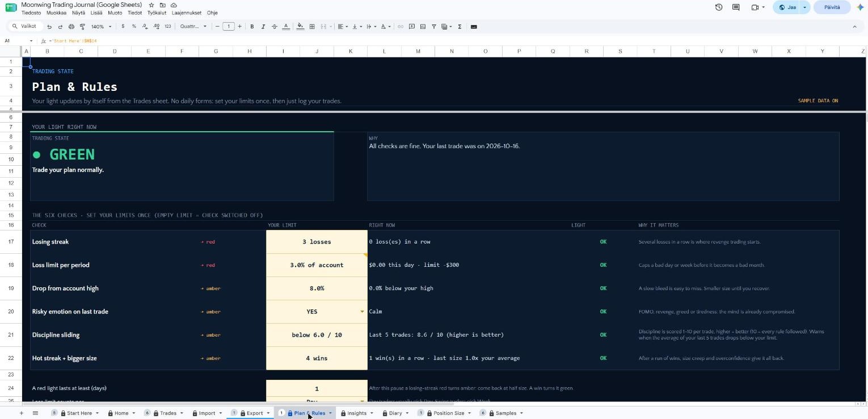868x419 pixels.
Task: Select the '4 wins' limit cell
Action: (317, 358)
